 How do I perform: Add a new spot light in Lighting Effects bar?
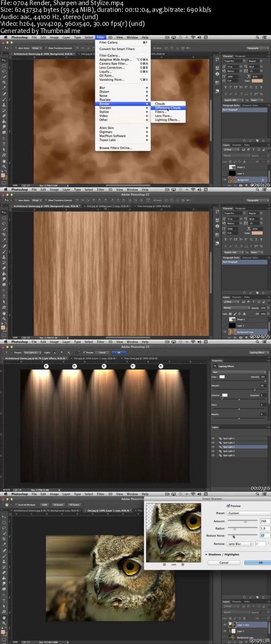(x=55, y=352)
